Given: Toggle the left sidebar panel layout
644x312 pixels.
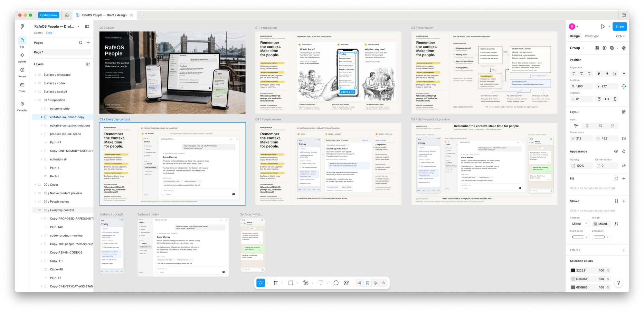Looking at the screenshot, I should tap(87, 26).
